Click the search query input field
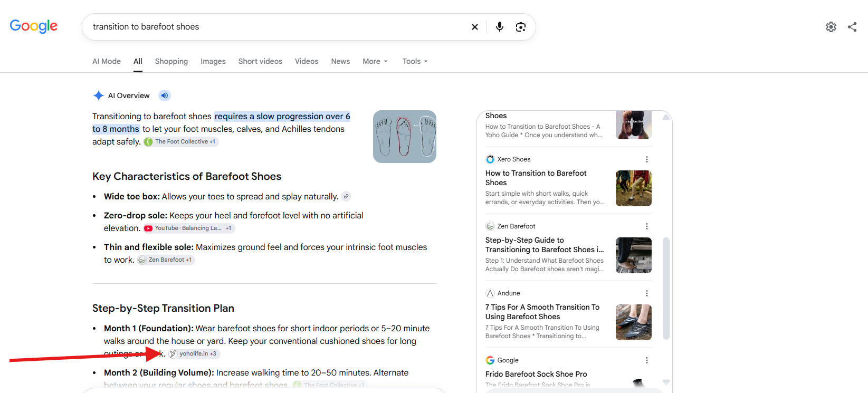The image size is (868, 393). pyautogui.click(x=277, y=27)
